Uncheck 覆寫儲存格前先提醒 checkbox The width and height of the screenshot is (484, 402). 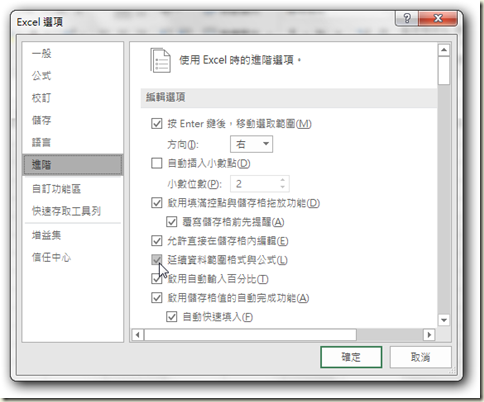click(172, 222)
